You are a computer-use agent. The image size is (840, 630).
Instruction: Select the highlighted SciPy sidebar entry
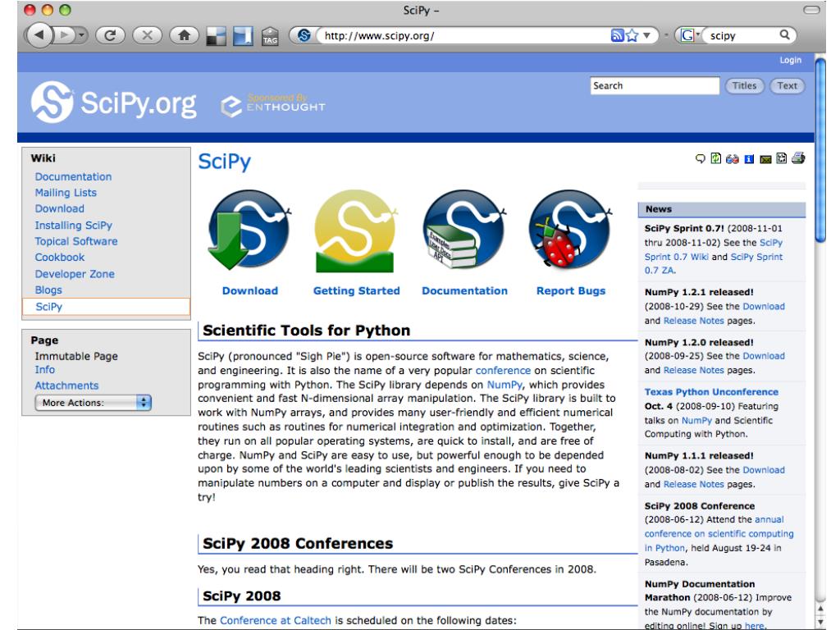(x=106, y=307)
